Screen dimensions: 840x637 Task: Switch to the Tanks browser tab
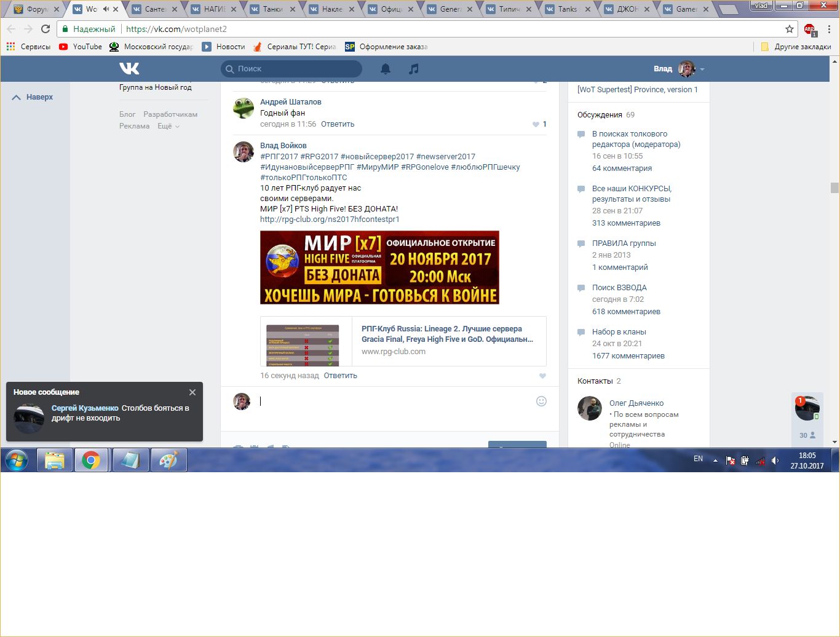[x=567, y=9]
